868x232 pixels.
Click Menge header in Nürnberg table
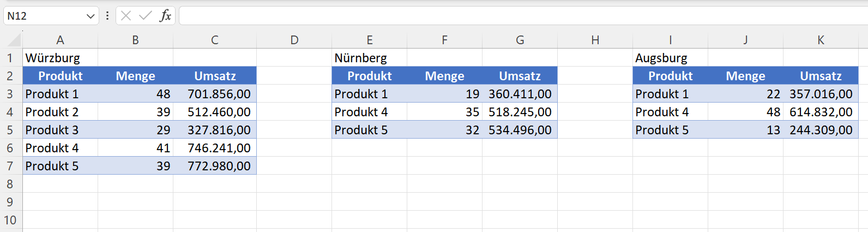(x=444, y=76)
